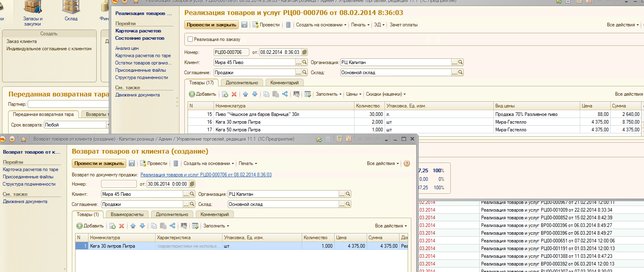The height and width of the screenshot is (272, 644).
Task: Open document movements report in return window
Action: point(176,163)
